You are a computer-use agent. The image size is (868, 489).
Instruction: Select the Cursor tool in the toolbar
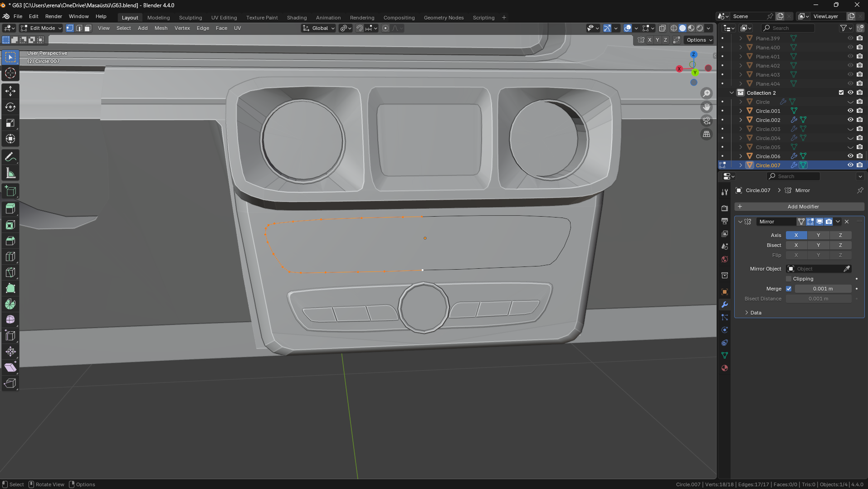point(10,73)
